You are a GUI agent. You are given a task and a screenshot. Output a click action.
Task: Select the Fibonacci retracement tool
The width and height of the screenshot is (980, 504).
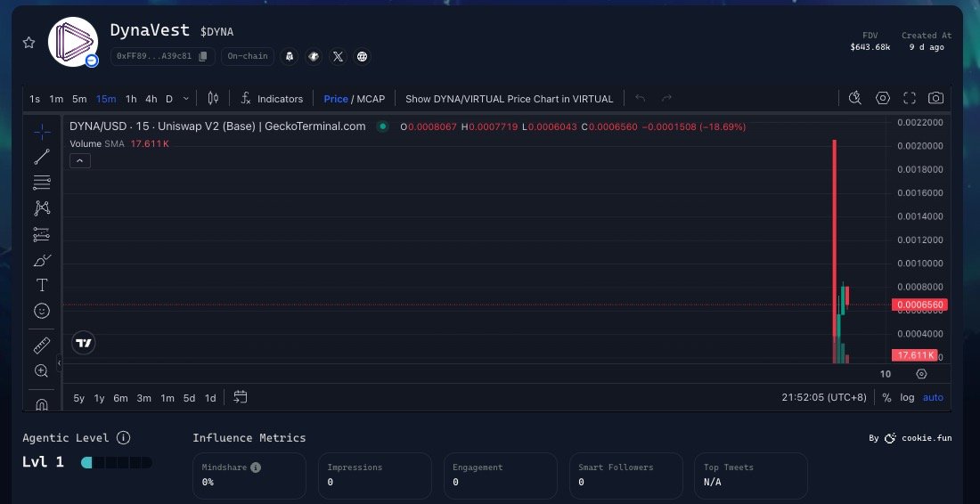point(42,183)
